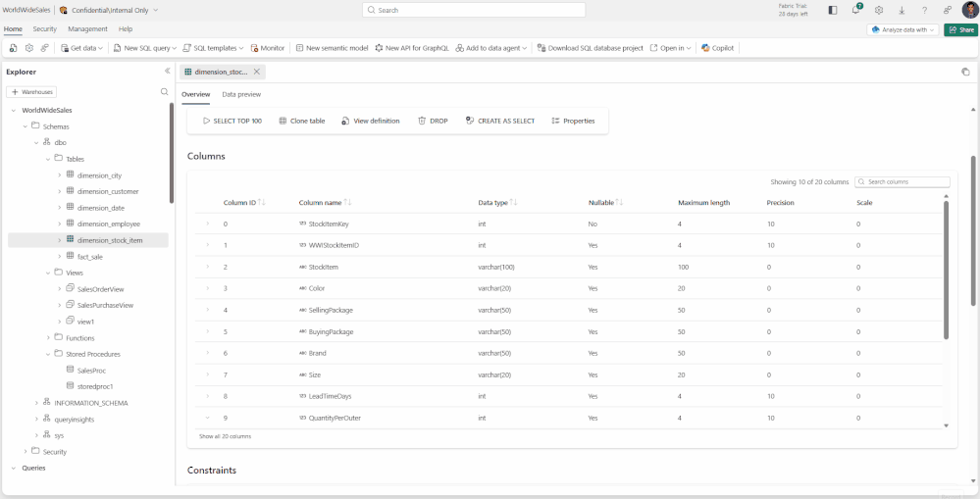Expand the Functions folder
980x499 pixels.
(48, 338)
